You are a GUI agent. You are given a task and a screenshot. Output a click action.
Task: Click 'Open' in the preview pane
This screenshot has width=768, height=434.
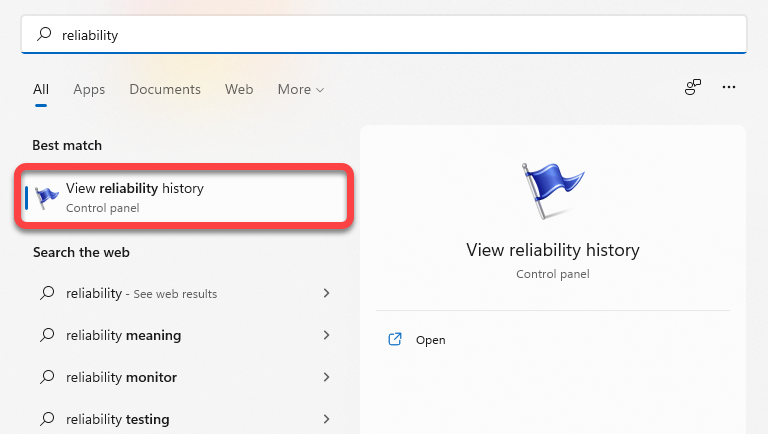(430, 340)
